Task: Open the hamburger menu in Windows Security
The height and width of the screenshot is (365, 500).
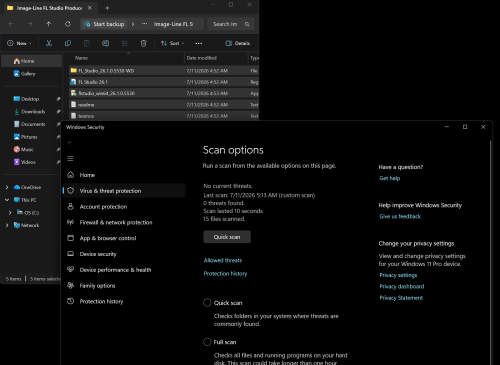Action: [70, 159]
